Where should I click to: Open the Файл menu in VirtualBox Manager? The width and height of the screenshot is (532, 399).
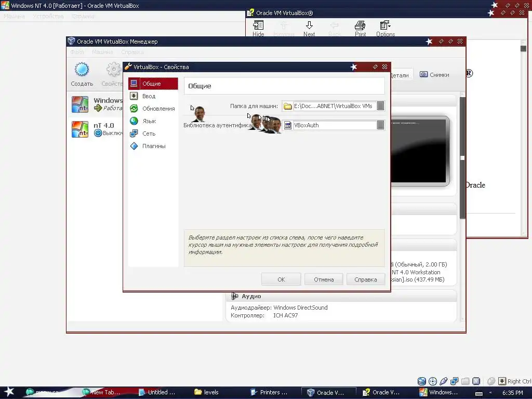(x=77, y=52)
